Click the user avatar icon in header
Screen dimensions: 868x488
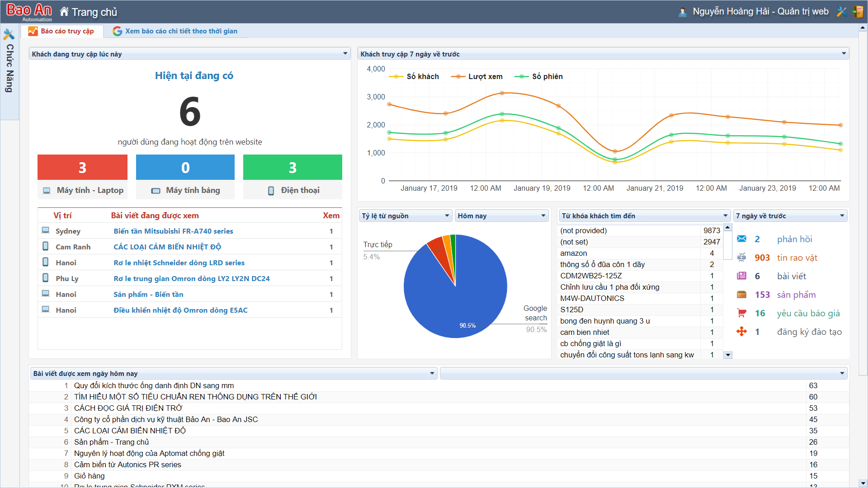(x=683, y=12)
